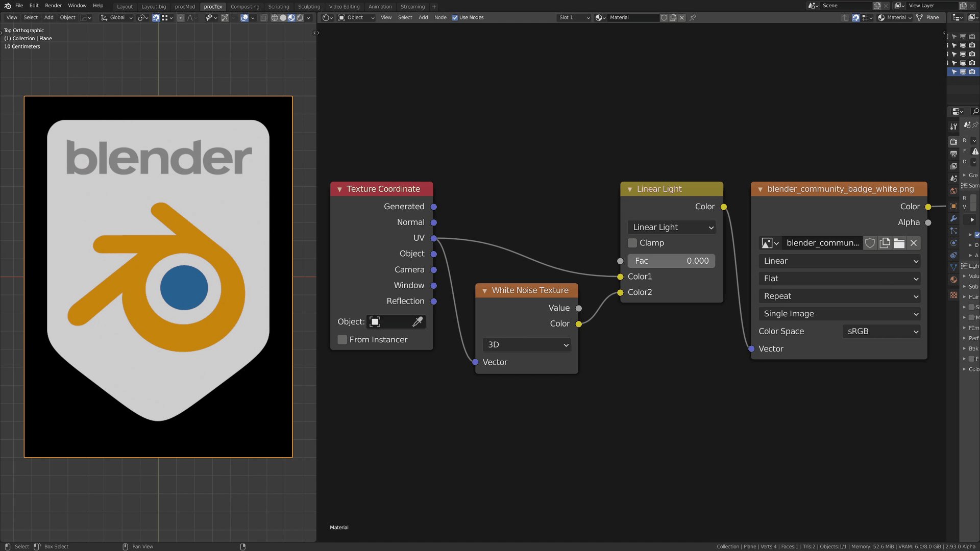
Task: Collapse the blender_community_badge_white.png node
Action: click(760, 189)
